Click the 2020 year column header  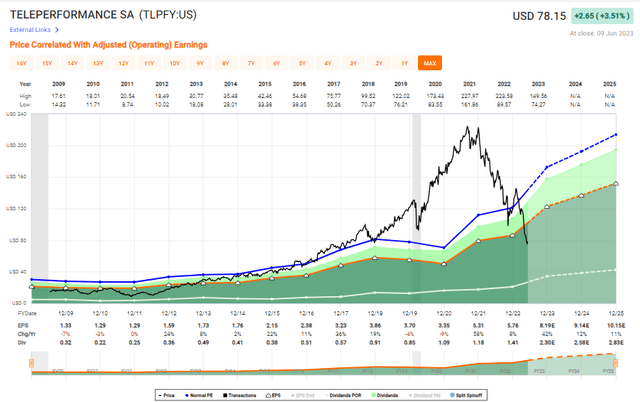click(435, 84)
